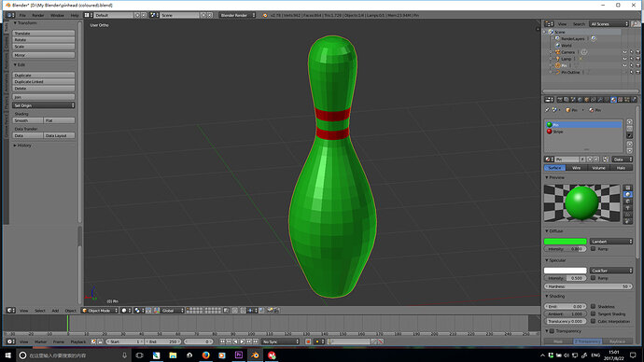The image size is (644, 362).
Task: Open Blender from the Windows taskbar
Action: 255,355
